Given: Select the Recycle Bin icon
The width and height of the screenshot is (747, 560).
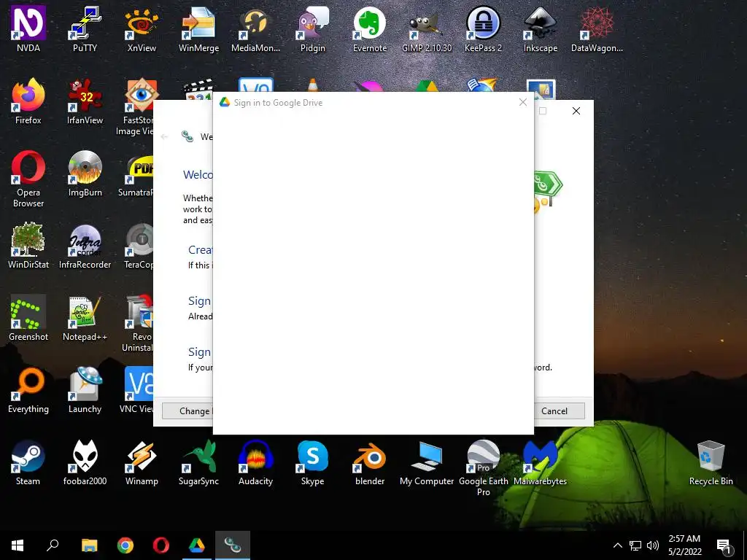Looking at the screenshot, I should click(711, 462).
